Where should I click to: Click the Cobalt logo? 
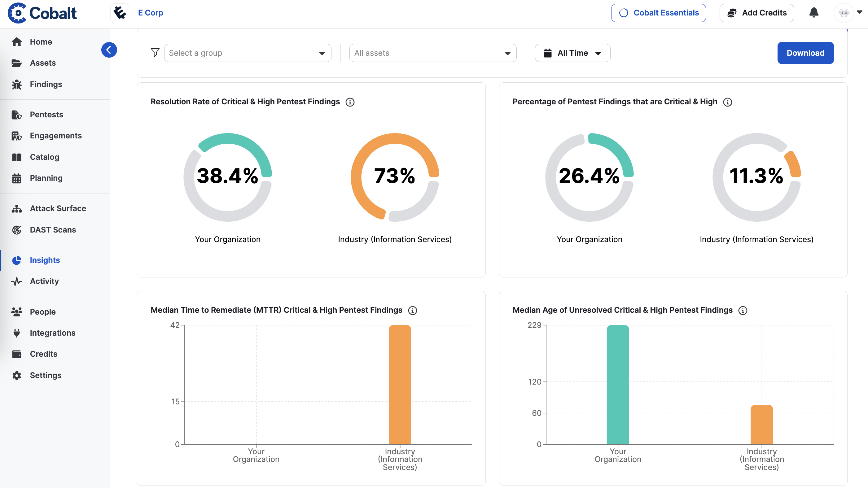click(42, 13)
